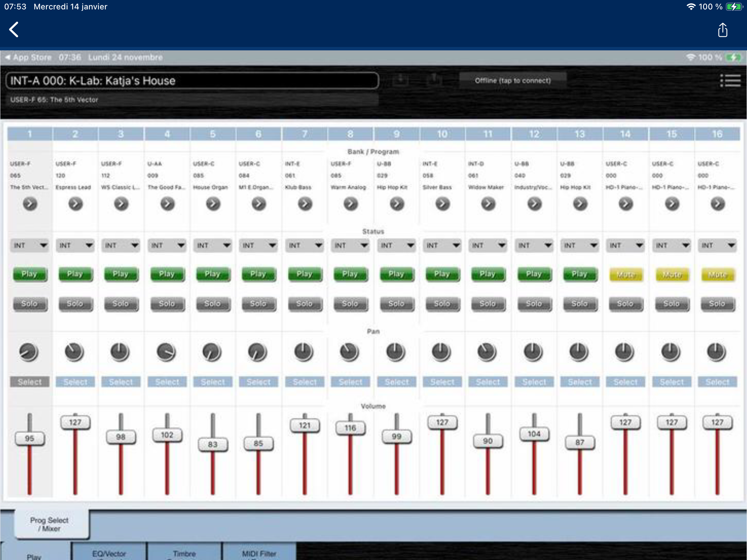Image resolution: width=747 pixels, height=560 pixels.
Task: Click the pan knob of track 16
Action: coord(717,352)
